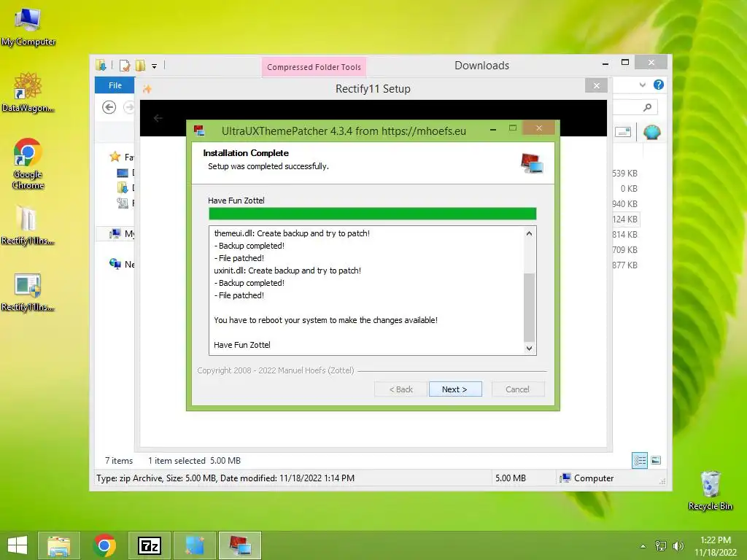Screen dimensions: 747x560
Task: Click the disabled Back button
Action: pyautogui.click(x=400, y=389)
